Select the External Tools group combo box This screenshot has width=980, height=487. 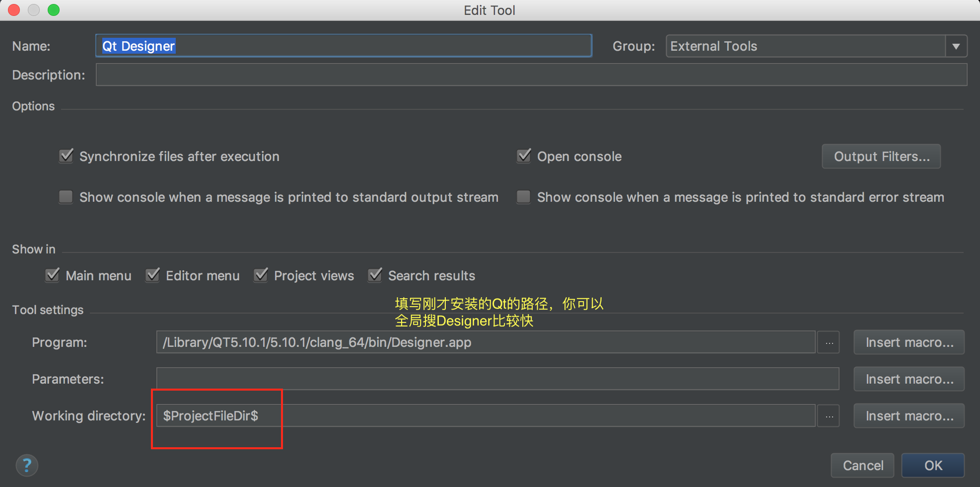coord(816,46)
